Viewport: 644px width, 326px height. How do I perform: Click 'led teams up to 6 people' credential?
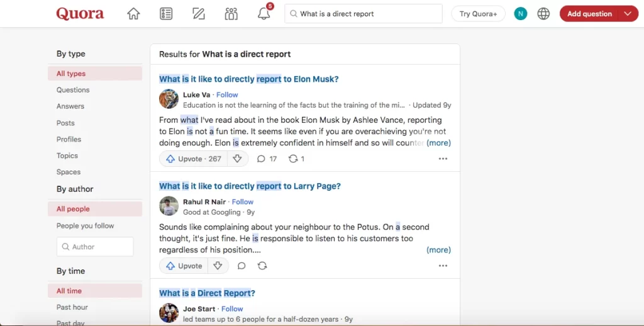coord(261,319)
